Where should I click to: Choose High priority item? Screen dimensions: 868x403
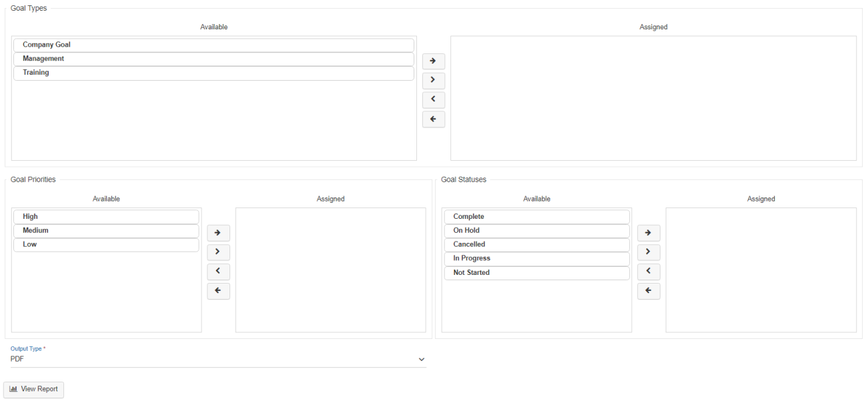coord(106,217)
